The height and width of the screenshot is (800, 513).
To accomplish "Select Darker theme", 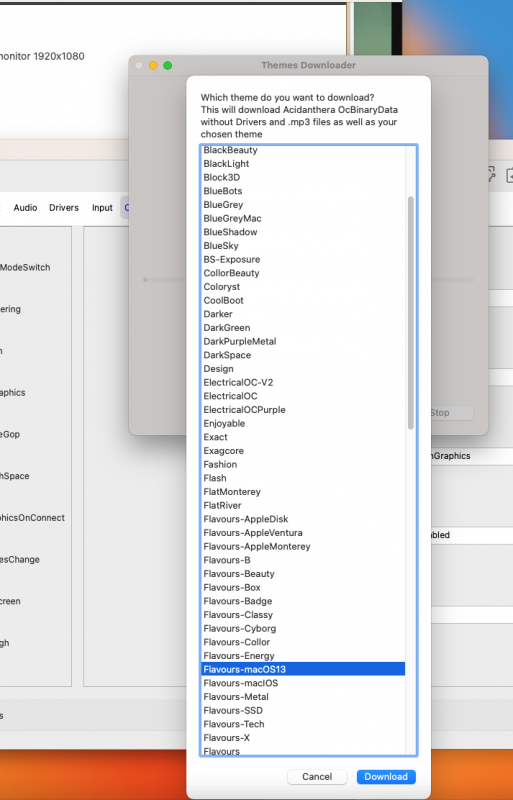I will 303,314.
